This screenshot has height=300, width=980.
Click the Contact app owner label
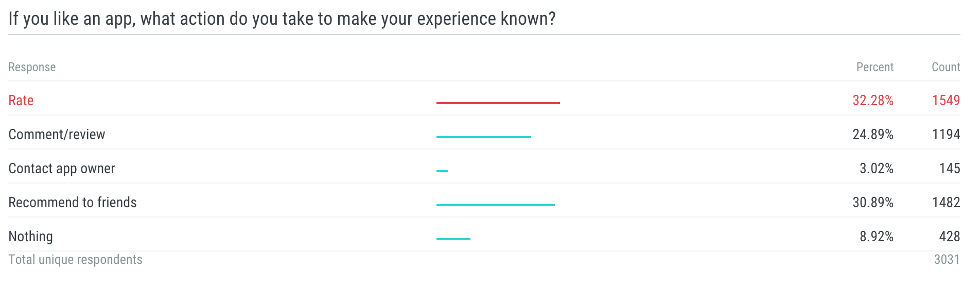click(62, 169)
